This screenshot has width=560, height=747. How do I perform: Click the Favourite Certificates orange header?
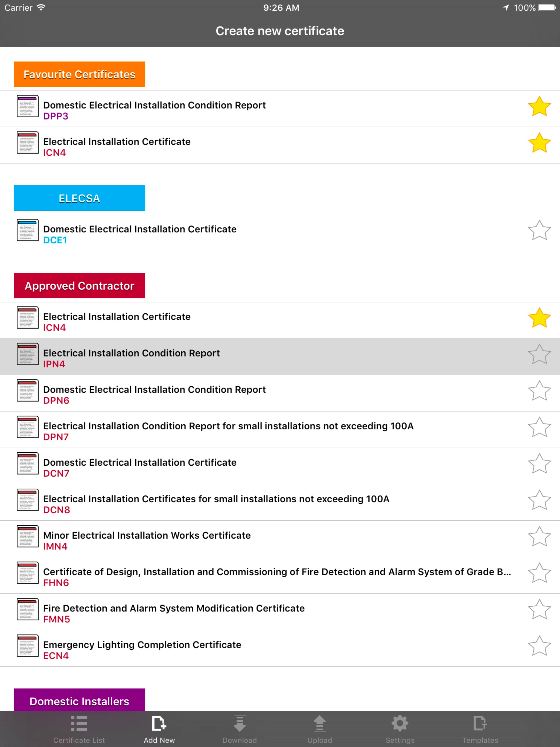(x=79, y=74)
